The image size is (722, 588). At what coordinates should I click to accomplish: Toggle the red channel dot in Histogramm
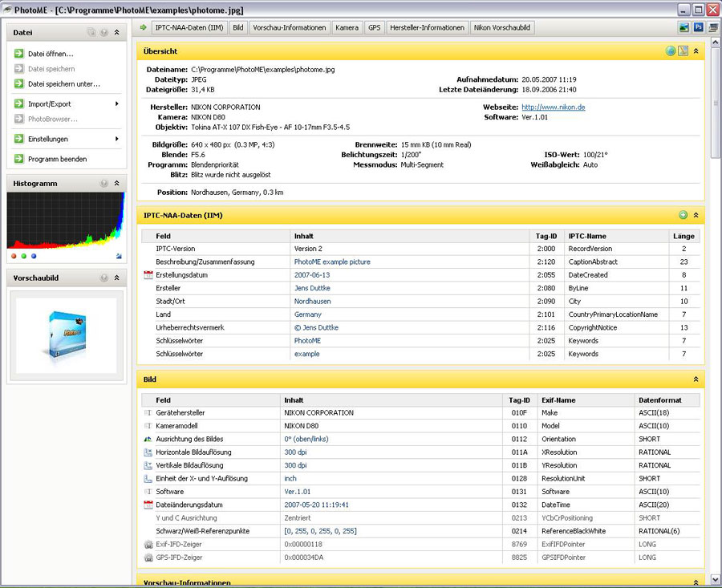click(14, 256)
